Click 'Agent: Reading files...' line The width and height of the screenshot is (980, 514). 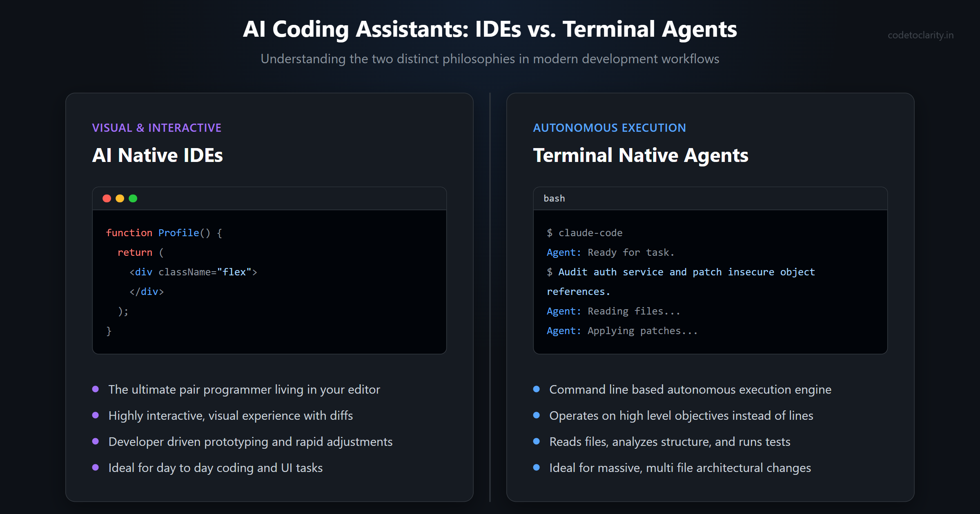point(614,311)
